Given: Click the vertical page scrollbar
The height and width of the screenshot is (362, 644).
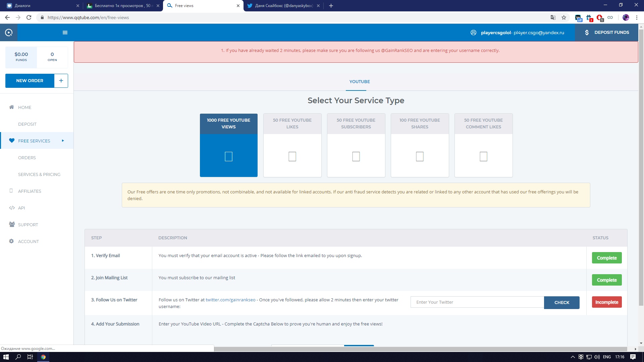Looking at the screenshot, I should pyautogui.click(x=641, y=168).
